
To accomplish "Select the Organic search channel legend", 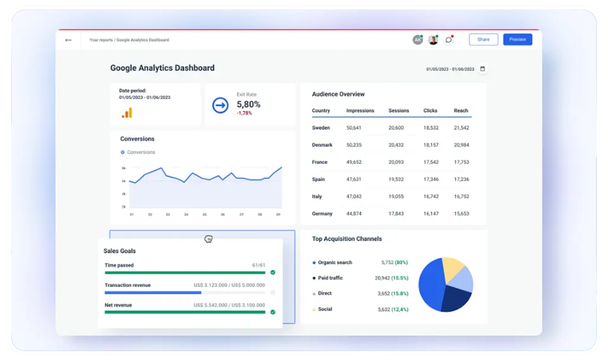I will pyautogui.click(x=334, y=262).
